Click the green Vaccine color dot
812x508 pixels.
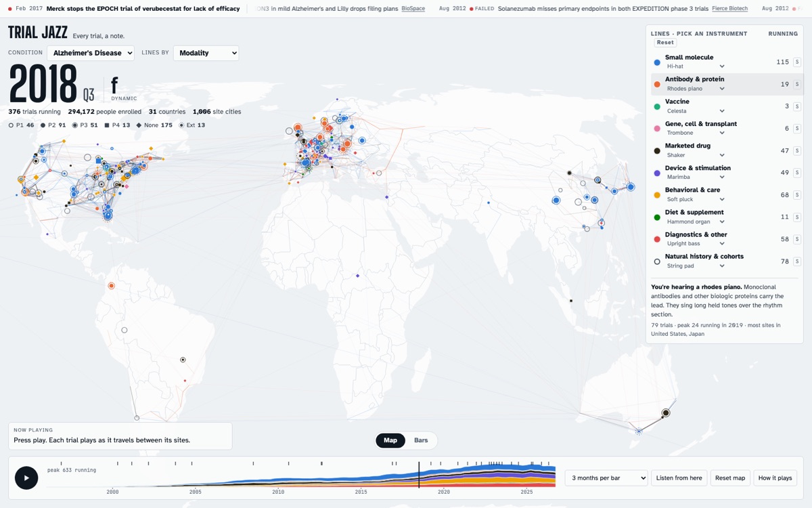pos(657,106)
